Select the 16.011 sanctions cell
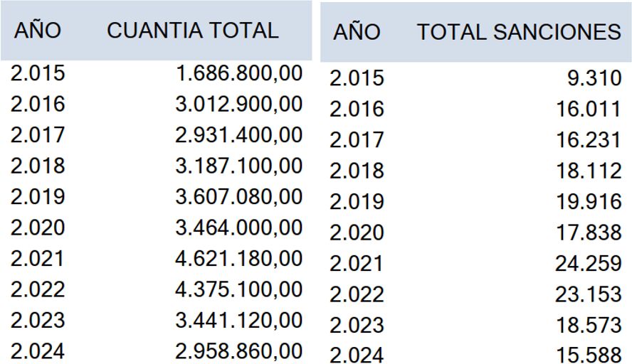Screen dimensions: 632x364 click(589, 109)
